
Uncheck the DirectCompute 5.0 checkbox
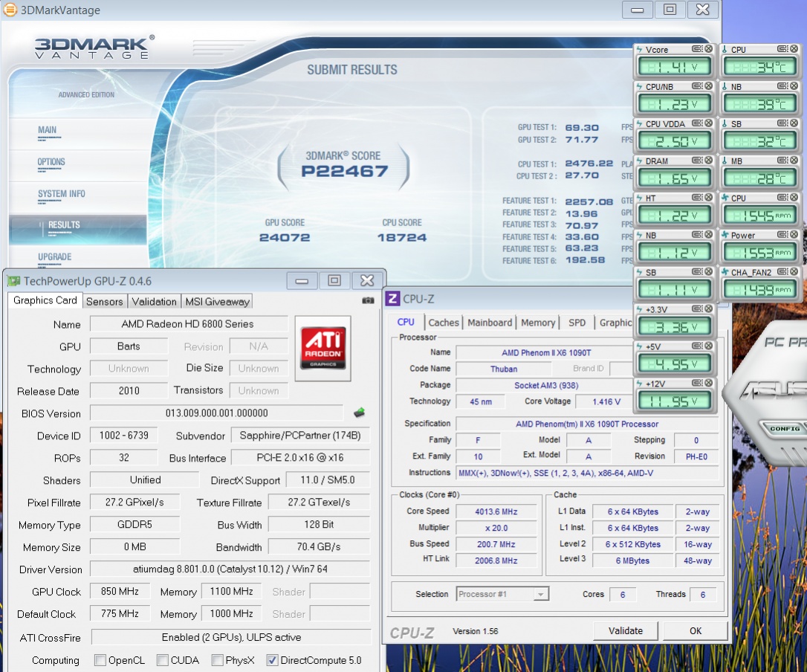point(273,659)
